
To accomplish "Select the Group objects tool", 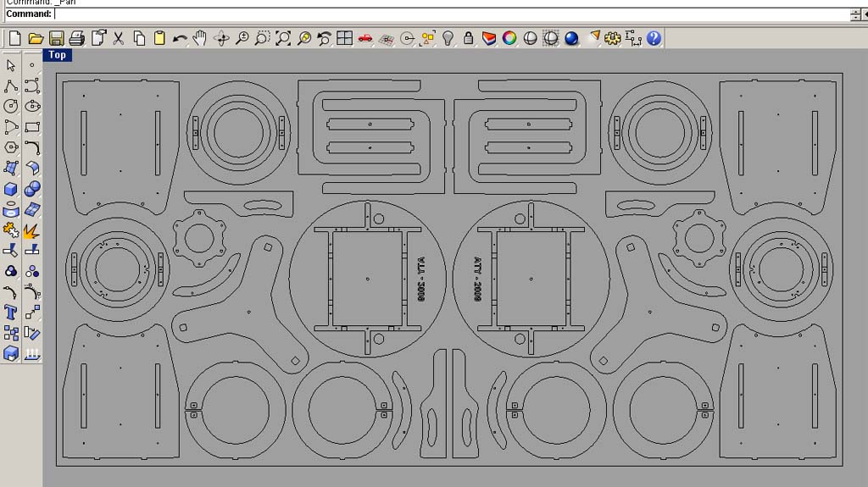I will [10, 271].
